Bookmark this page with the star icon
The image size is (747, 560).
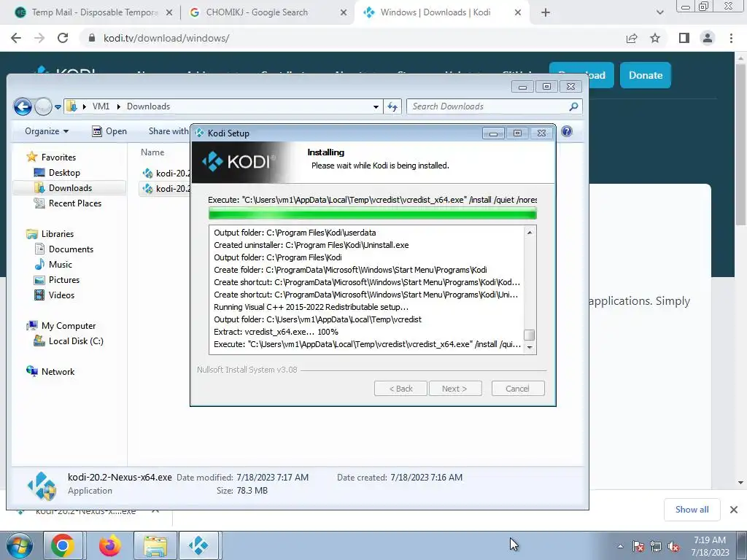(656, 38)
